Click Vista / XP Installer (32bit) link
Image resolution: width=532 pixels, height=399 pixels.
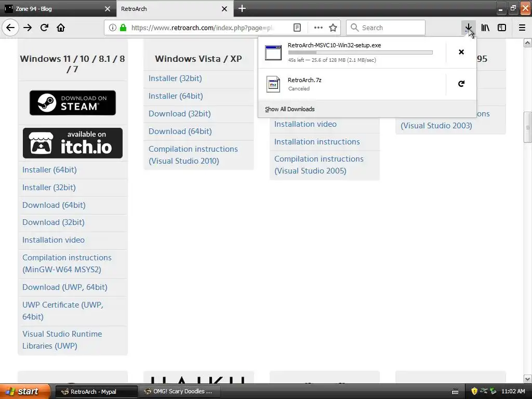(175, 78)
